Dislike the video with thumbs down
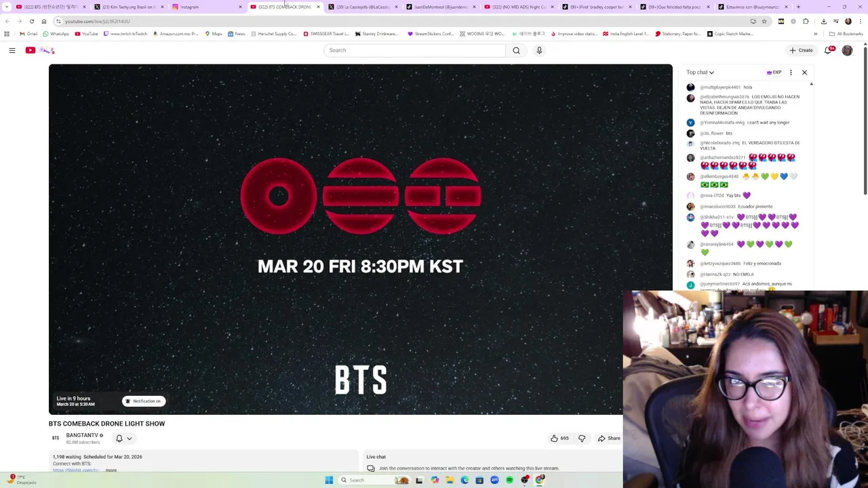This screenshot has height=488, width=868. 582,439
